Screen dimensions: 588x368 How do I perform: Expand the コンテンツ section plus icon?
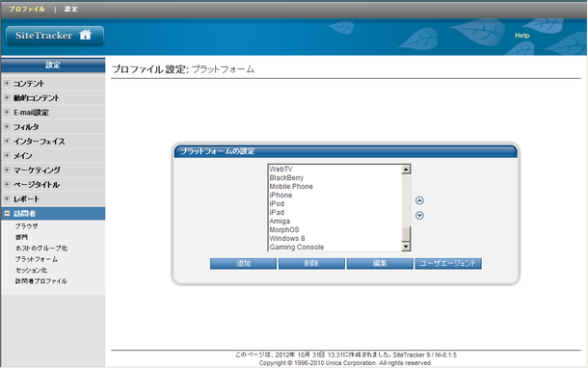[7, 83]
